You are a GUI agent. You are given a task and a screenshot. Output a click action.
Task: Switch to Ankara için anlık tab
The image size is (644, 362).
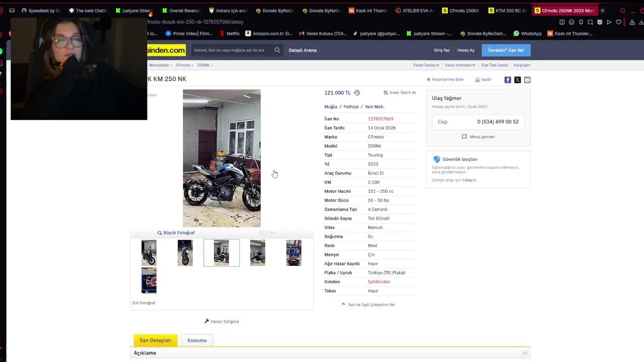[x=228, y=11]
